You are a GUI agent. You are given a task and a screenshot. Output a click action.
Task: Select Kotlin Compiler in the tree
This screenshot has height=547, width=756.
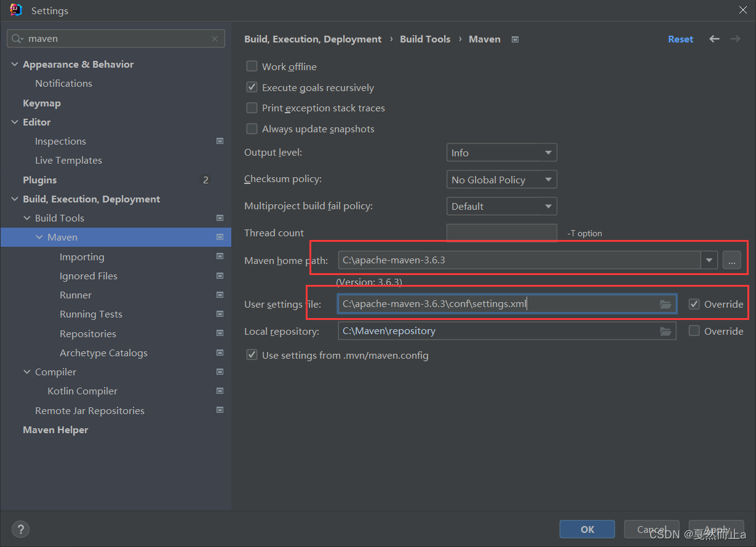[82, 391]
